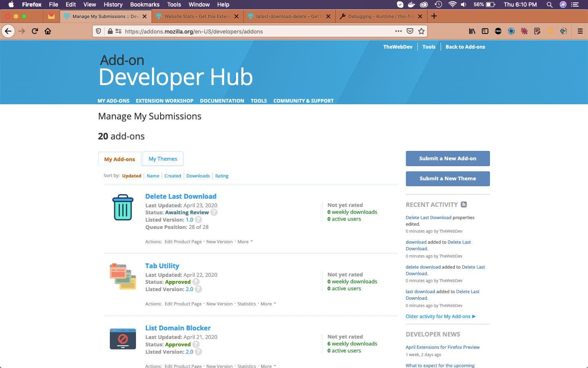Sort add-ons by Name
Image resolution: width=588 pixels, height=368 pixels.
153,176
